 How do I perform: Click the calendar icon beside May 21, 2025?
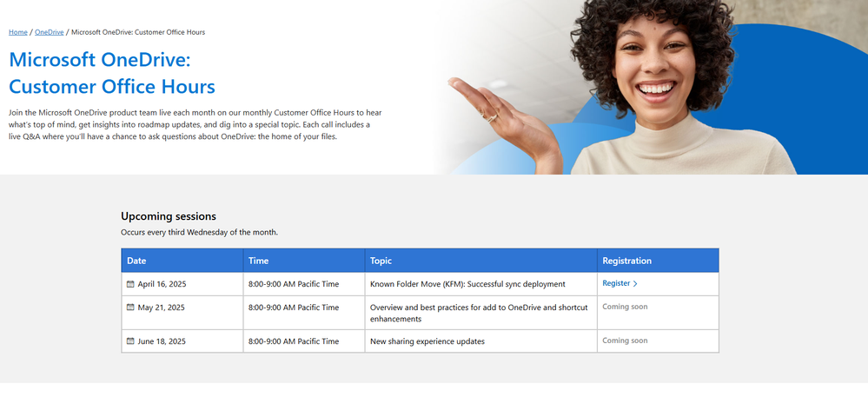(x=130, y=308)
